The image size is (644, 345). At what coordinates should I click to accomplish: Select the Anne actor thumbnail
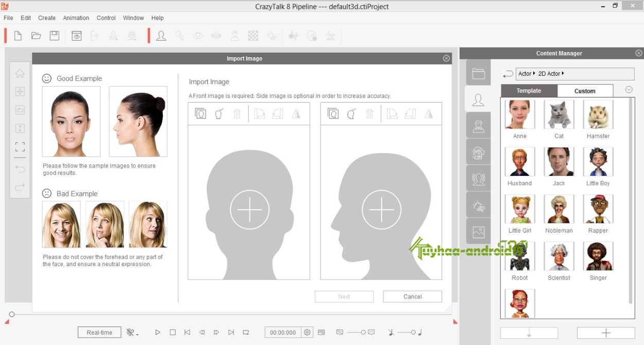(x=520, y=115)
